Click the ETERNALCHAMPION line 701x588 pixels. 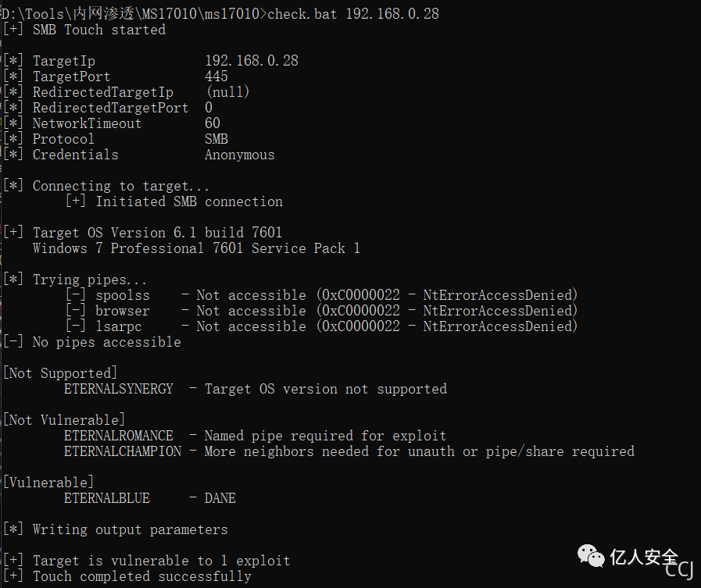(349, 451)
